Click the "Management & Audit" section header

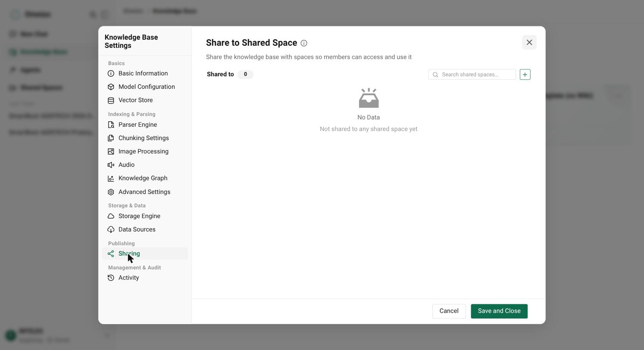coord(134,268)
